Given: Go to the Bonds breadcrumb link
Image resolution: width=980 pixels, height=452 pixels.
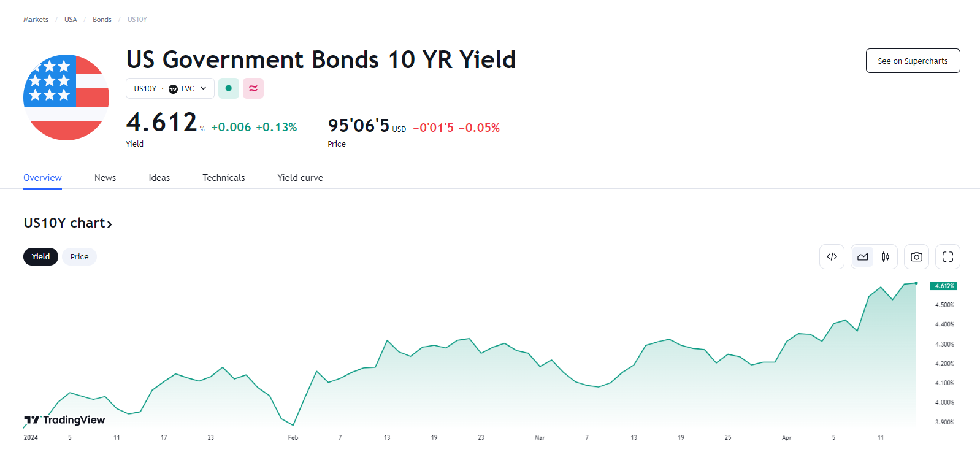Looking at the screenshot, I should (102, 20).
